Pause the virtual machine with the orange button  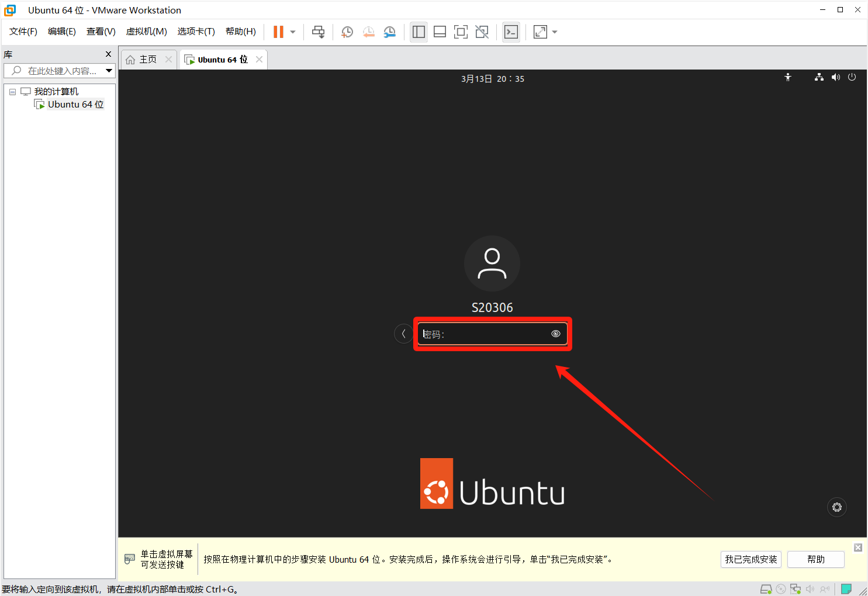click(x=278, y=32)
